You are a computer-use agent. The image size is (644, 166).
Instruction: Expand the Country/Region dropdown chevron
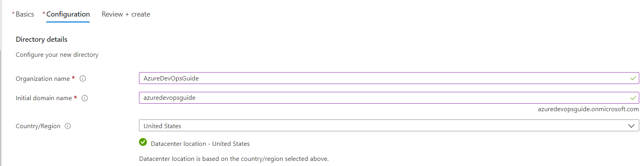(x=631, y=126)
